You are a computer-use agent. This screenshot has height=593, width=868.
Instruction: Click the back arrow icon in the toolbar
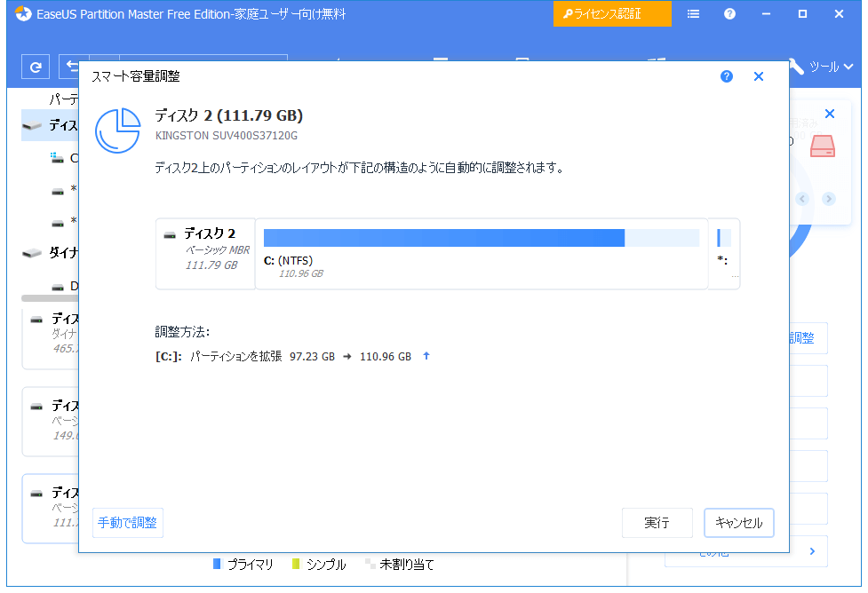pos(69,67)
